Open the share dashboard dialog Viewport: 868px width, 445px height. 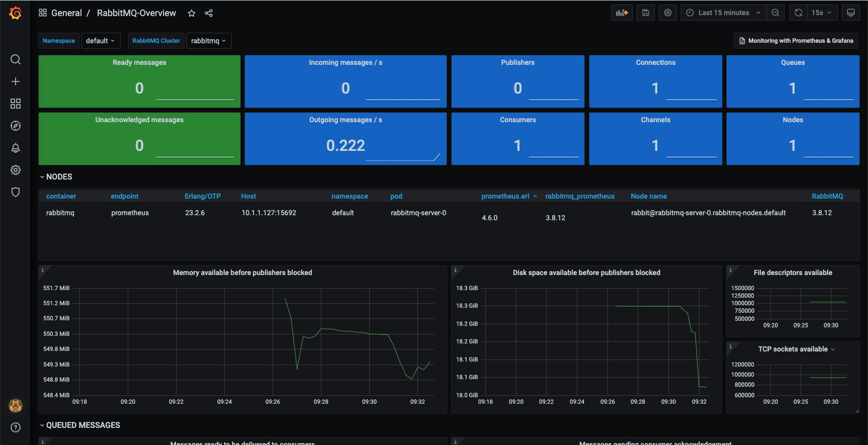tap(209, 13)
